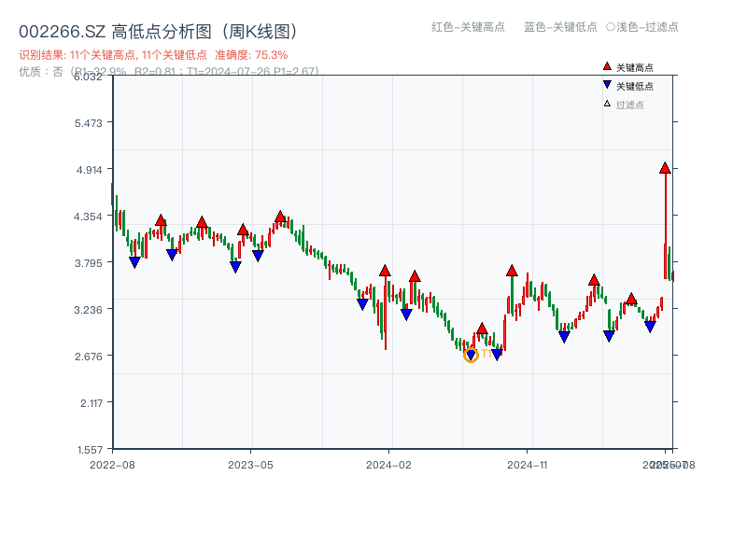Screen dimensions: 747x560
Task: Click the orange-circled T1 low marker
Action: (471, 355)
